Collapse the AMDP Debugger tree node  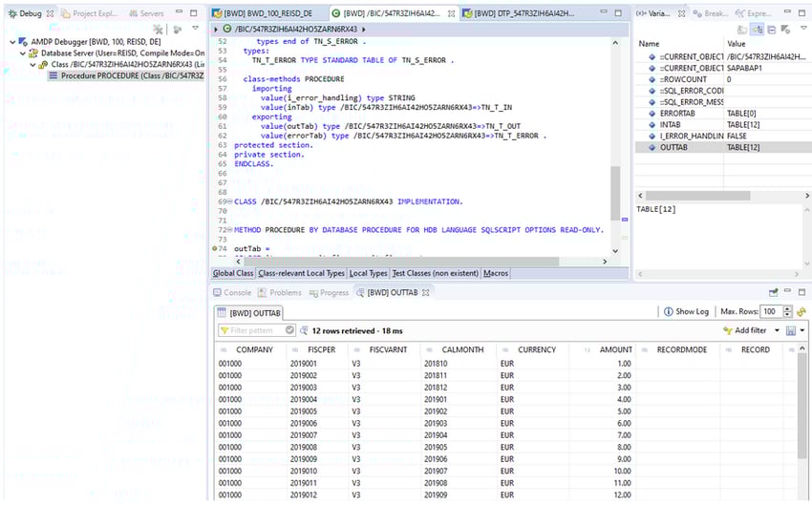tap(12, 42)
